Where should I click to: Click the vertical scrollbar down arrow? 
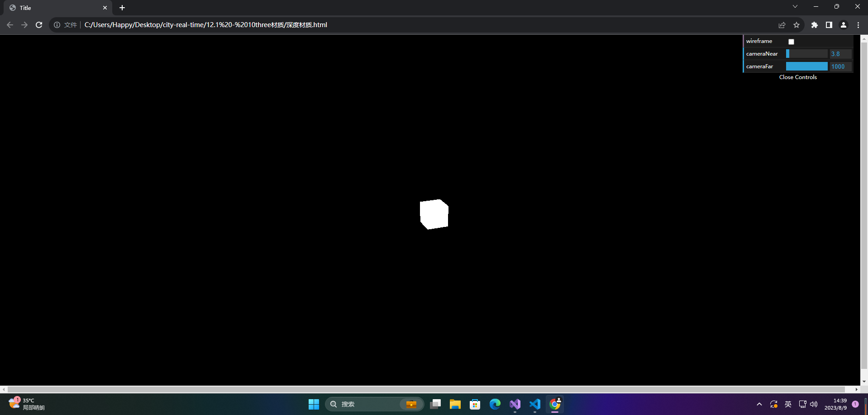[864, 382]
